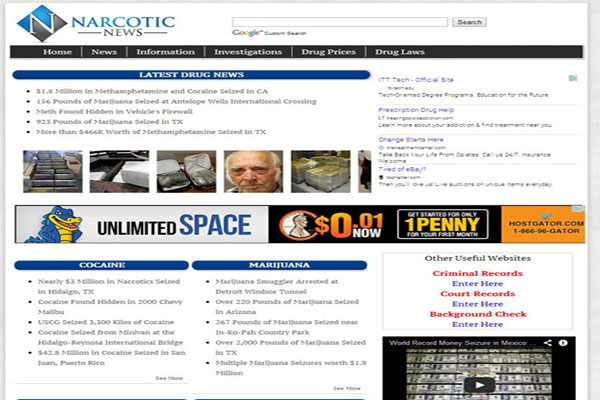Open the Information menu item

pos(165,52)
